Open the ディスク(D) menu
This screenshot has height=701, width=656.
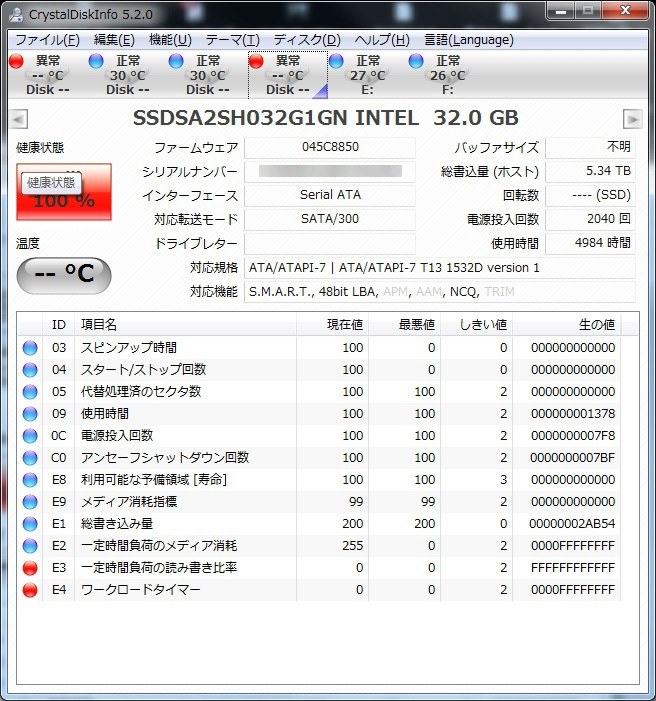click(x=307, y=40)
